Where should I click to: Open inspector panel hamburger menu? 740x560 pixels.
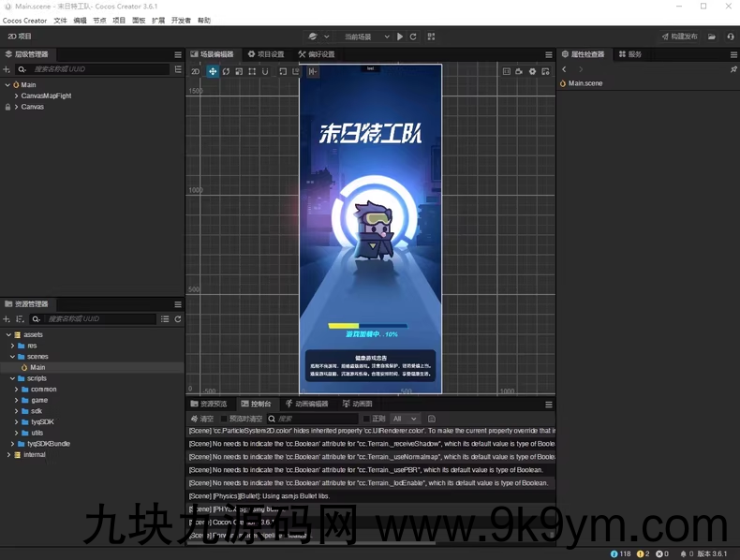(x=733, y=54)
